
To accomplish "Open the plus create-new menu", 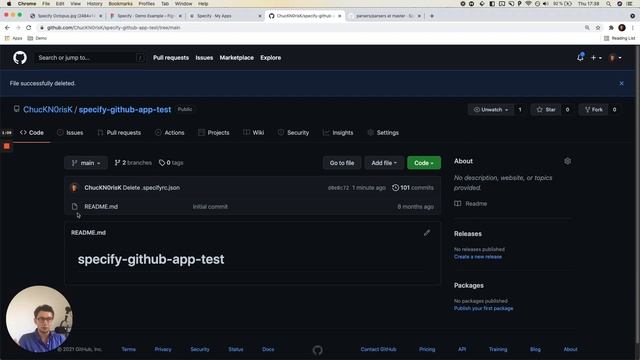I will coord(596,58).
